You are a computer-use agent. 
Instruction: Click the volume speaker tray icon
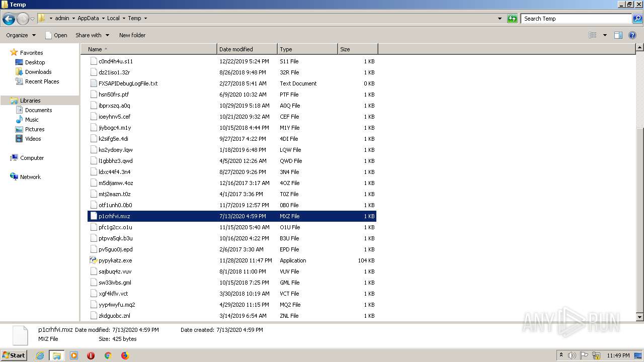tap(572, 355)
